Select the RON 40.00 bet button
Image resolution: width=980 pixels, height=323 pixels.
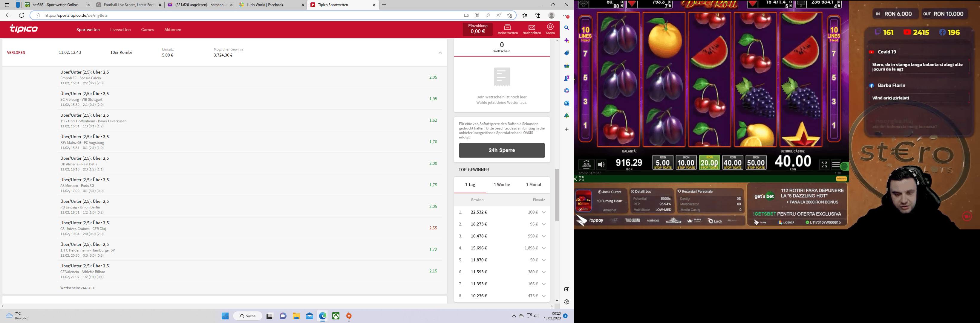pos(732,162)
